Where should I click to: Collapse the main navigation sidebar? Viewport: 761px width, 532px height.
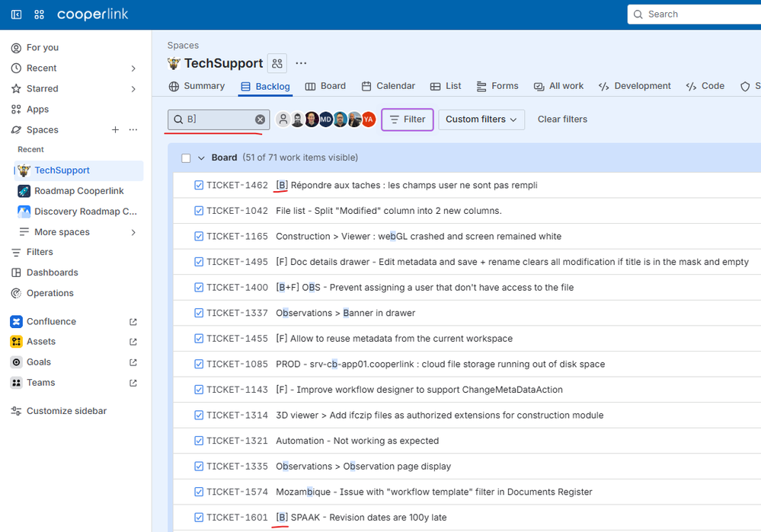tap(15, 14)
